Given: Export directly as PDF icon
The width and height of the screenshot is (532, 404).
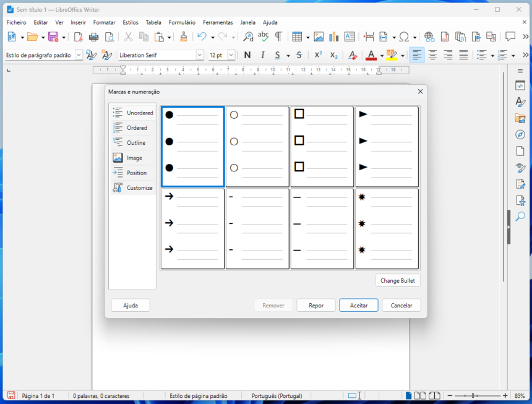Looking at the screenshot, I should [78, 37].
